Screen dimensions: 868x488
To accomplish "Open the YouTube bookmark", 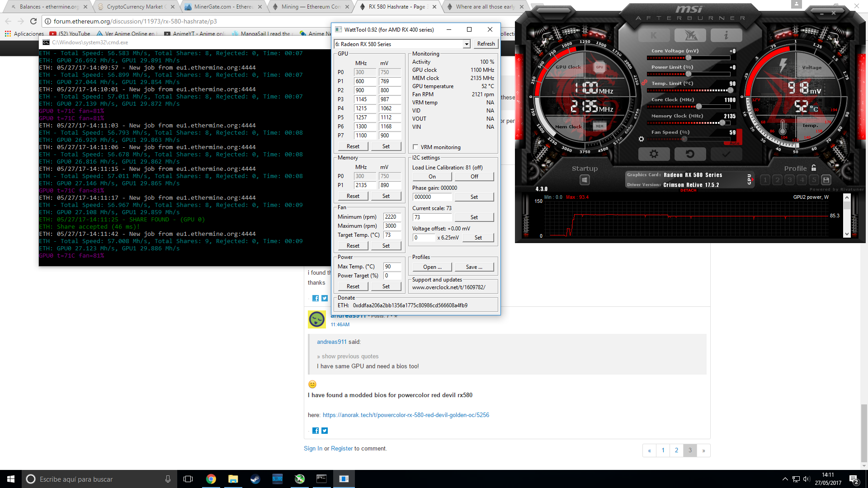I will 70,33.
